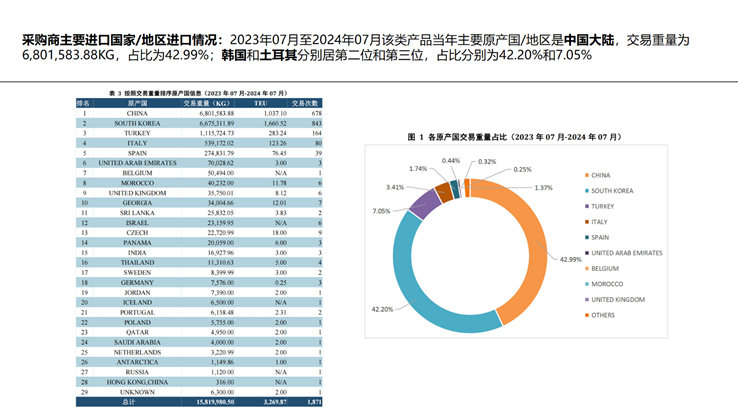Click the SOUTH KOREA legend color swatch

584,191
